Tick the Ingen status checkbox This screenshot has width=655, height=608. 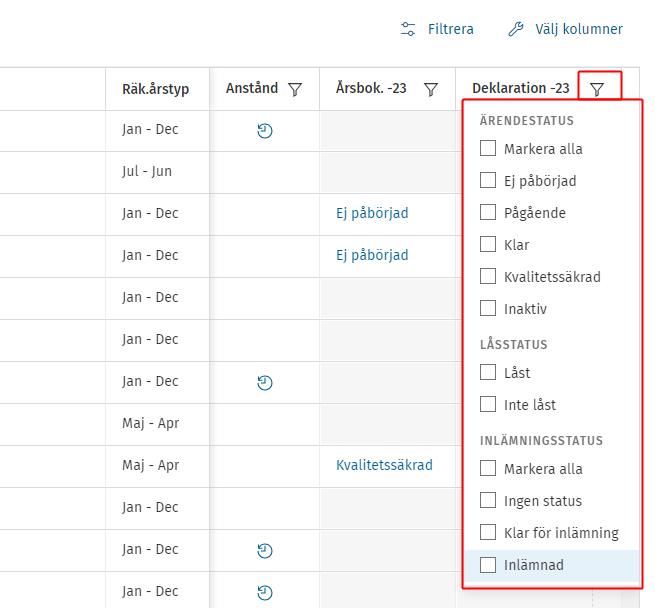(488, 500)
